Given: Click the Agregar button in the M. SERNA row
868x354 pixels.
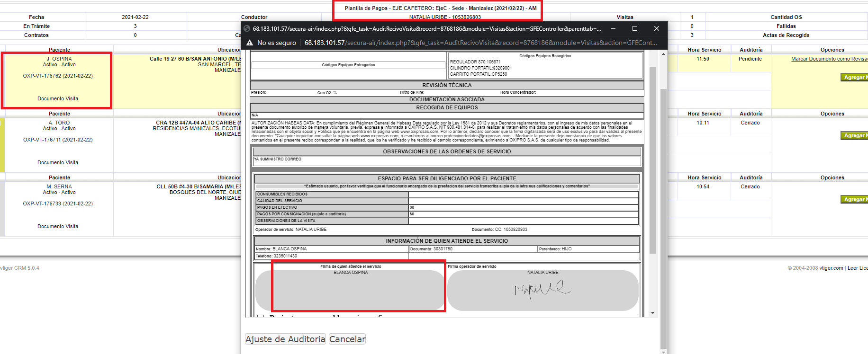Looking at the screenshot, I should (854, 199).
